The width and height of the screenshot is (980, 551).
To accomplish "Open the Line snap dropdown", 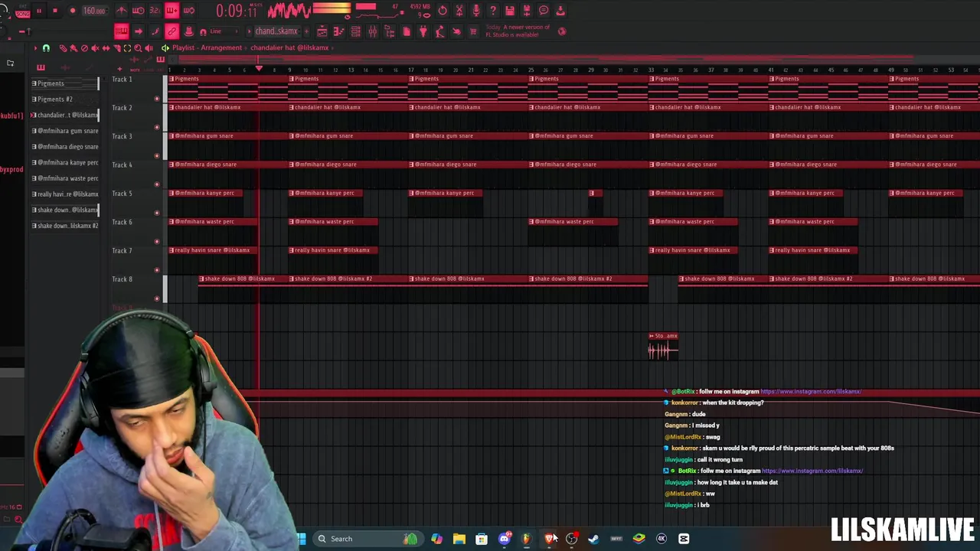I will [x=224, y=31].
